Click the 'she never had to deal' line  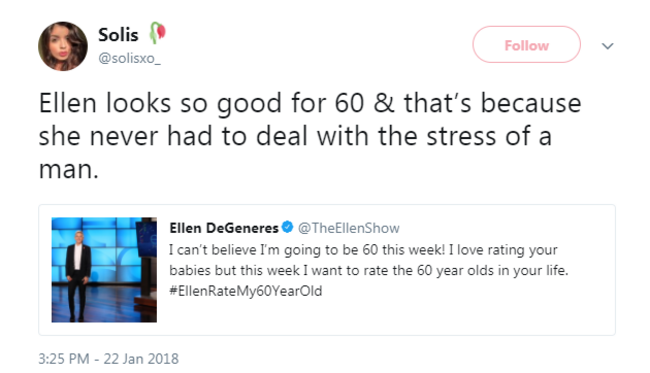coord(295,136)
